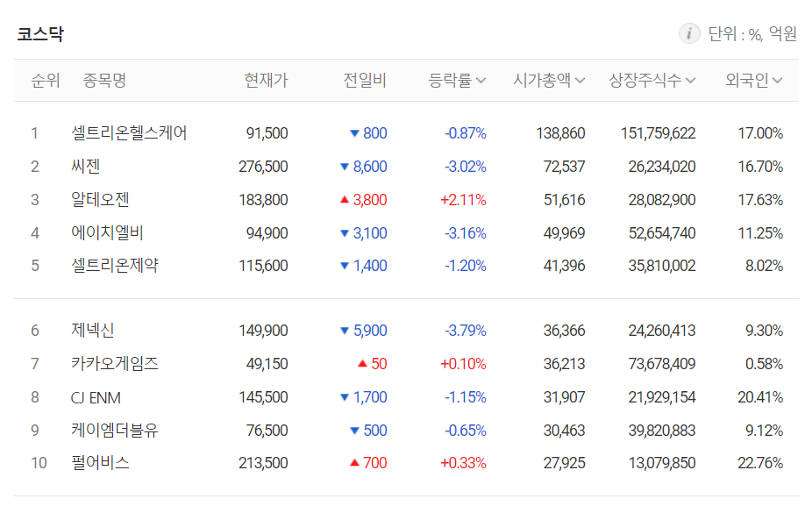
Task: Click the change value 8,600 for 씨젠
Action: click(x=370, y=167)
